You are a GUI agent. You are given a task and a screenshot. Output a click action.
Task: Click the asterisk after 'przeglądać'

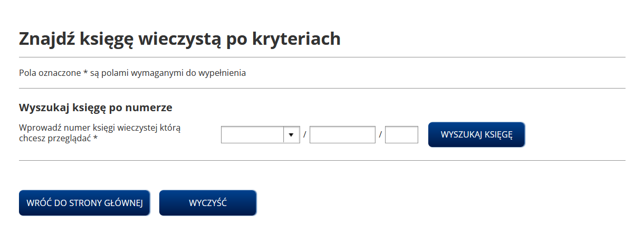pyautogui.click(x=95, y=139)
